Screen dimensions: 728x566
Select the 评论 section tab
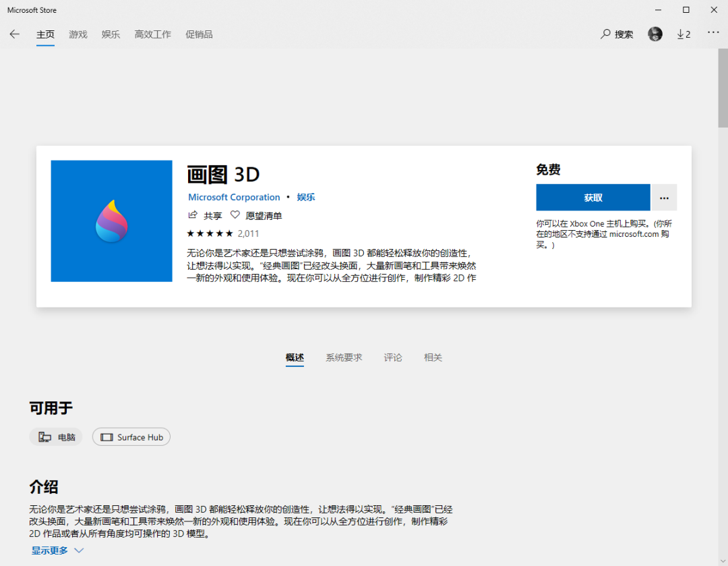393,358
